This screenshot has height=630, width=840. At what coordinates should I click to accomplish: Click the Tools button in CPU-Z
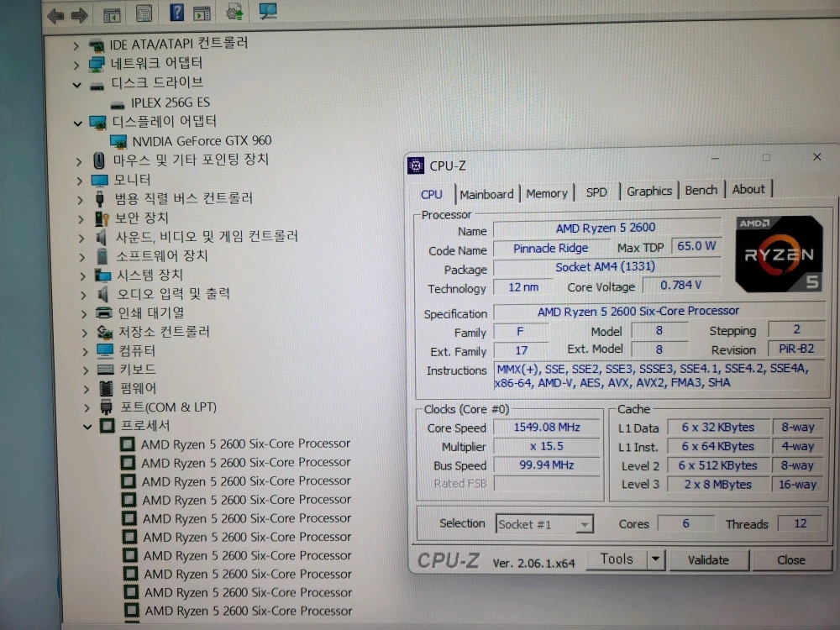tap(617, 559)
